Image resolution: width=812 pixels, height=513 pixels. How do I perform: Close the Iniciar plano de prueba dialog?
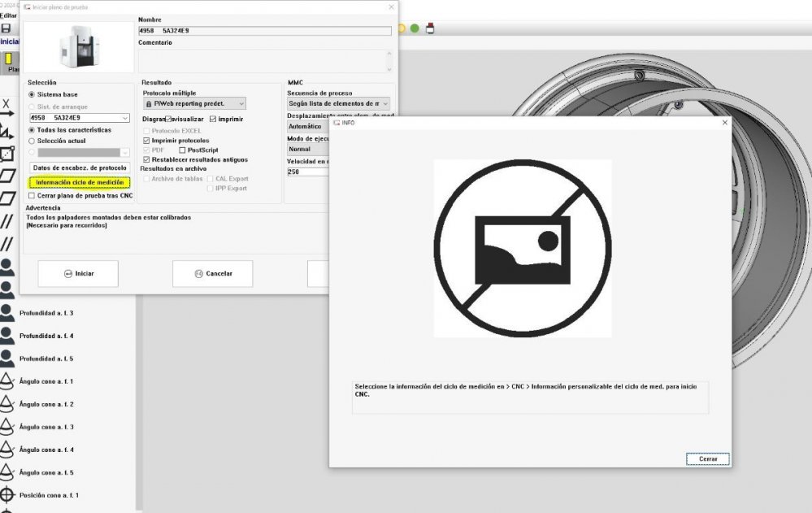point(391,7)
